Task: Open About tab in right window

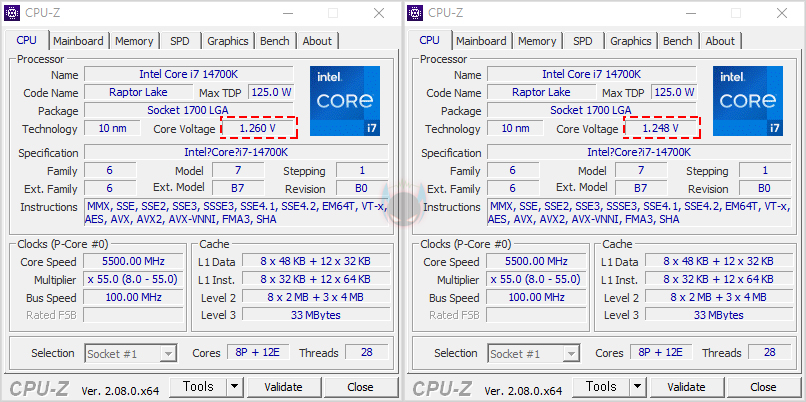Action: [720, 41]
